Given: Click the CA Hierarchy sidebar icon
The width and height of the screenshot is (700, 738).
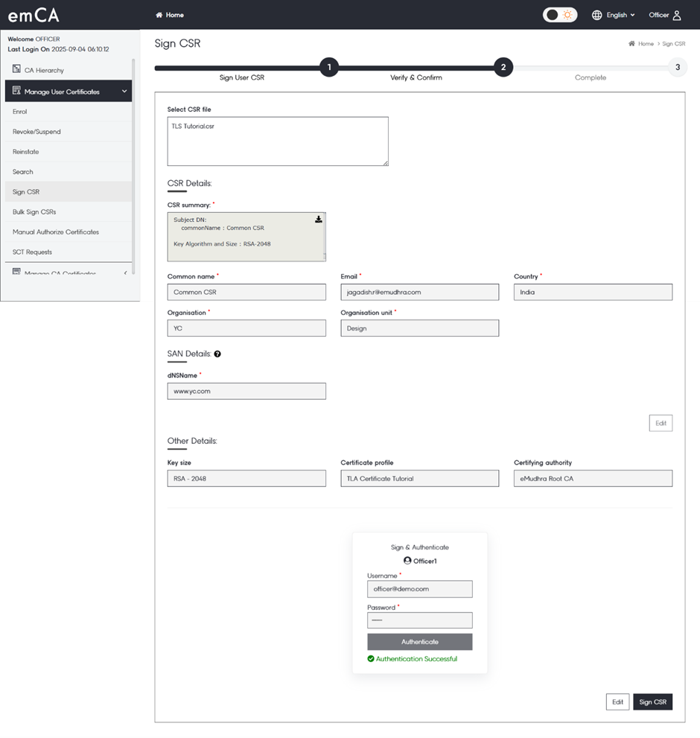Looking at the screenshot, I should tap(16, 70).
